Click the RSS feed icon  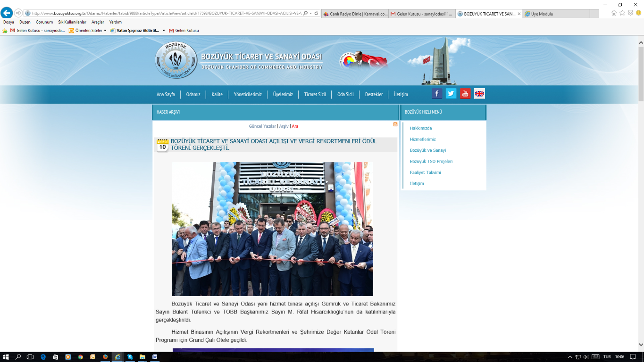395,124
